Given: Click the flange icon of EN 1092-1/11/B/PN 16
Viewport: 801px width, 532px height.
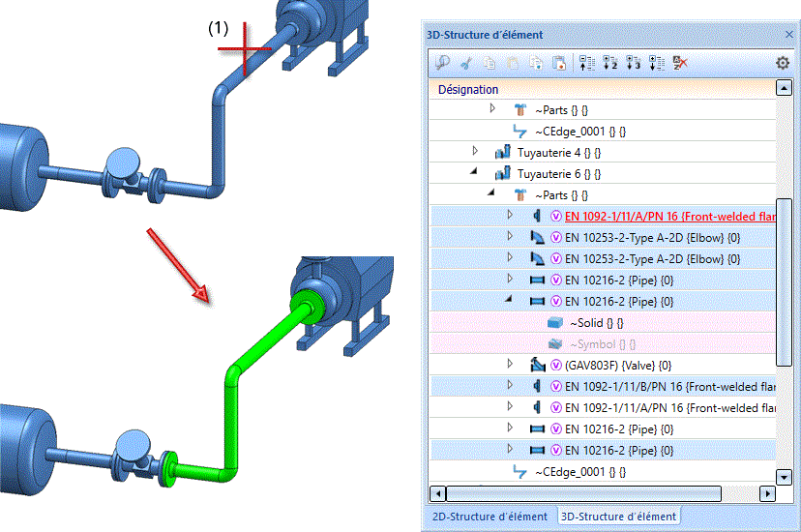Looking at the screenshot, I should pos(537,387).
